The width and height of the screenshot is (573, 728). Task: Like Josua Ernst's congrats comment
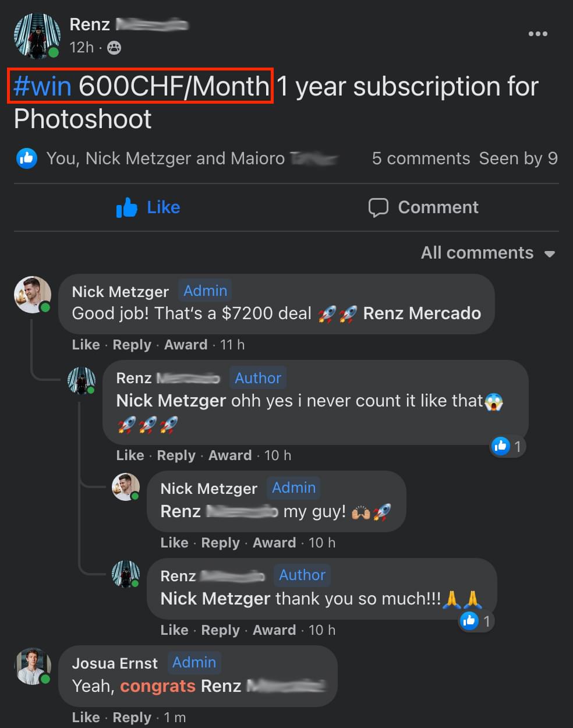(x=86, y=718)
